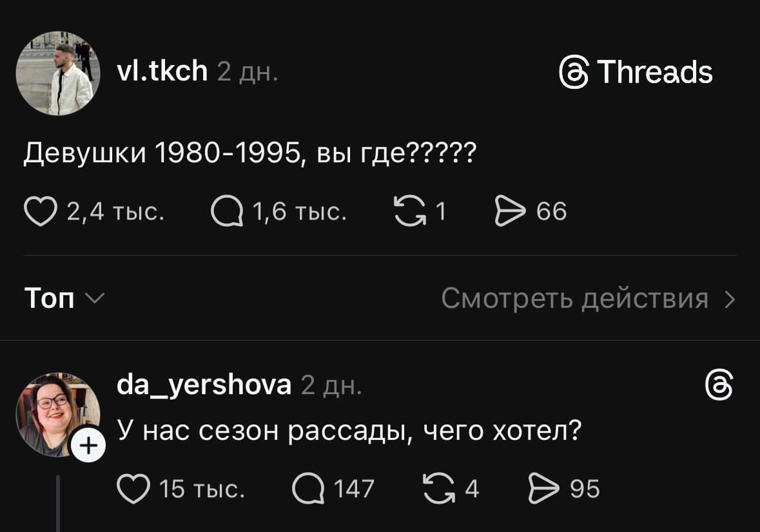Expand Смотреть действия chevron

[730, 298]
